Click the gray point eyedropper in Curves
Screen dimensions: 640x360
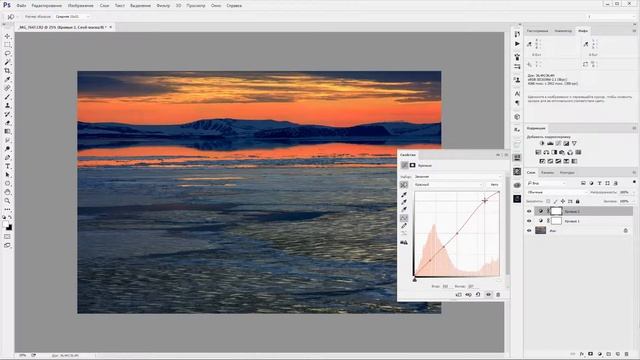[404, 202]
